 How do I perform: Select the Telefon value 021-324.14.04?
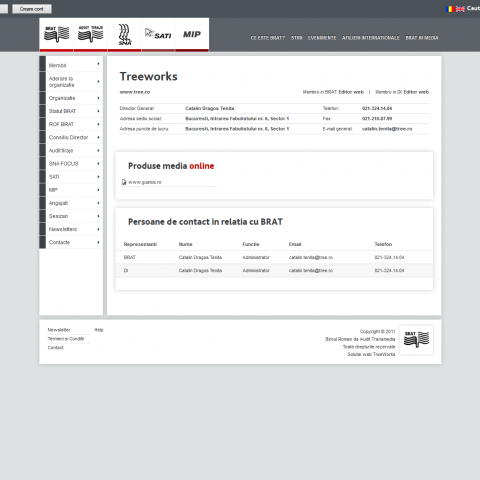coord(377,108)
